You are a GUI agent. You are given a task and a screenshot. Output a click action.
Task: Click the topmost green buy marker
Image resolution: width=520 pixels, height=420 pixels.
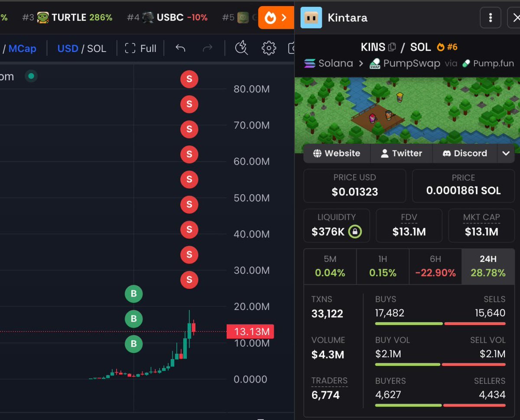(133, 294)
